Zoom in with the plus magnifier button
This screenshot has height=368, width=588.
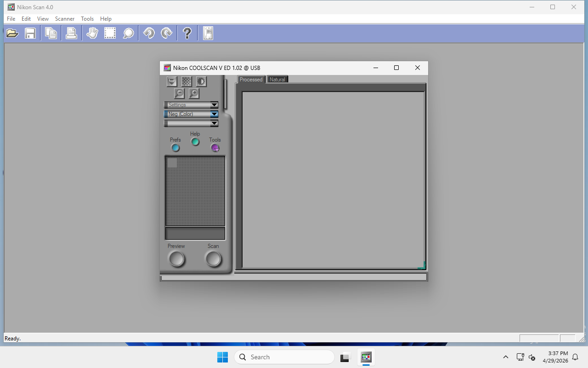click(x=194, y=93)
